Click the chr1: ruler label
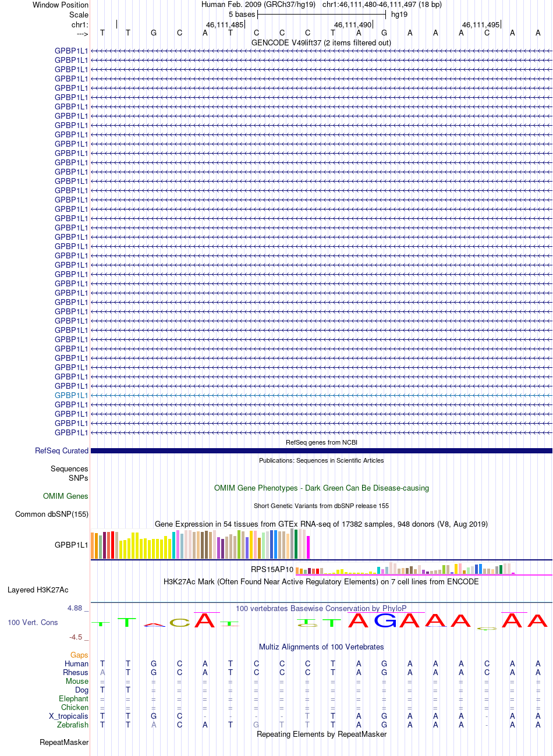Image resolution: width=553 pixels, height=756 pixels. pyautogui.click(x=80, y=25)
